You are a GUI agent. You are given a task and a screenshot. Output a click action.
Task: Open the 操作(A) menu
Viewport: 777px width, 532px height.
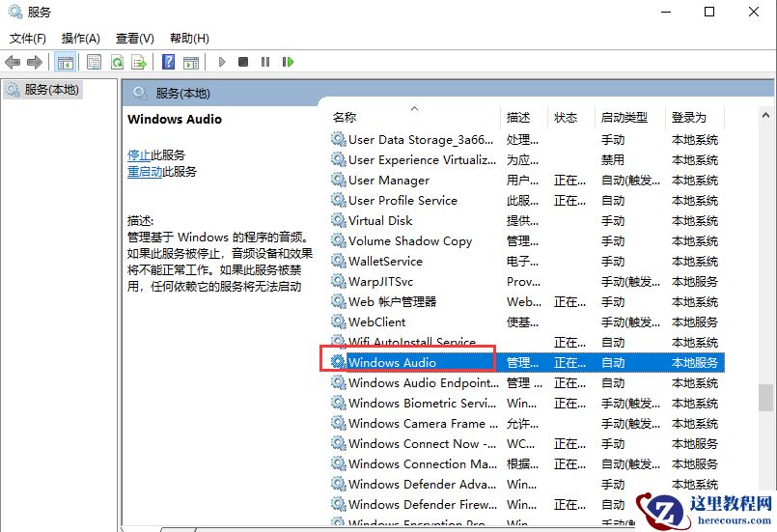(81, 39)
